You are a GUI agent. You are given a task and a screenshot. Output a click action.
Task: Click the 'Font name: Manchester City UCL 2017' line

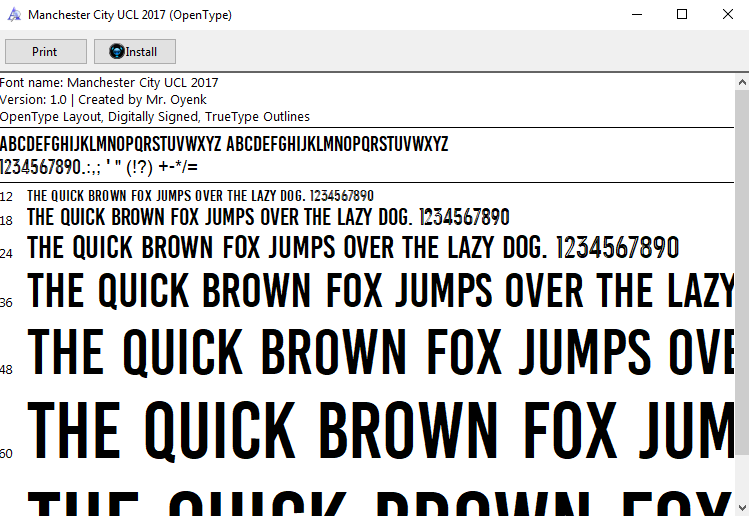[x=109, y=83]
